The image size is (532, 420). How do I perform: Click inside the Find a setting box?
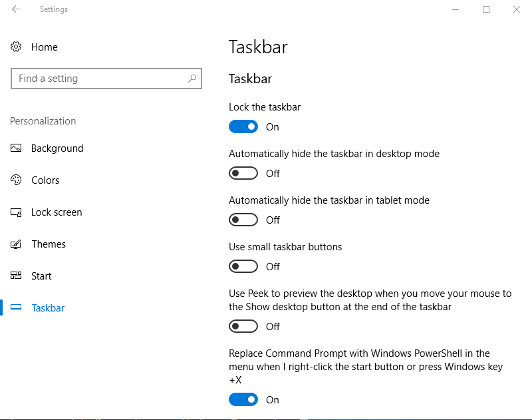[100, 79]
